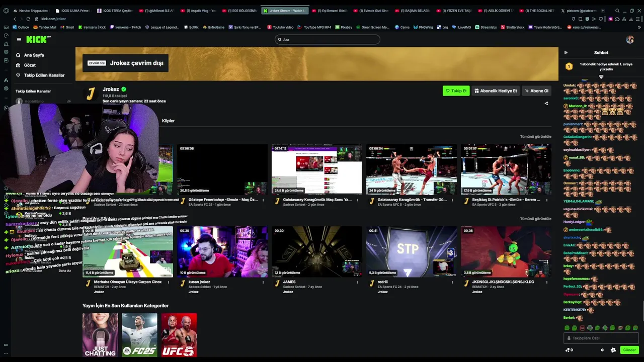Open the Kick hamburger sidebar menu
Image resolution: width=644 pixels, height=362 pixels.
click(19, 39)
